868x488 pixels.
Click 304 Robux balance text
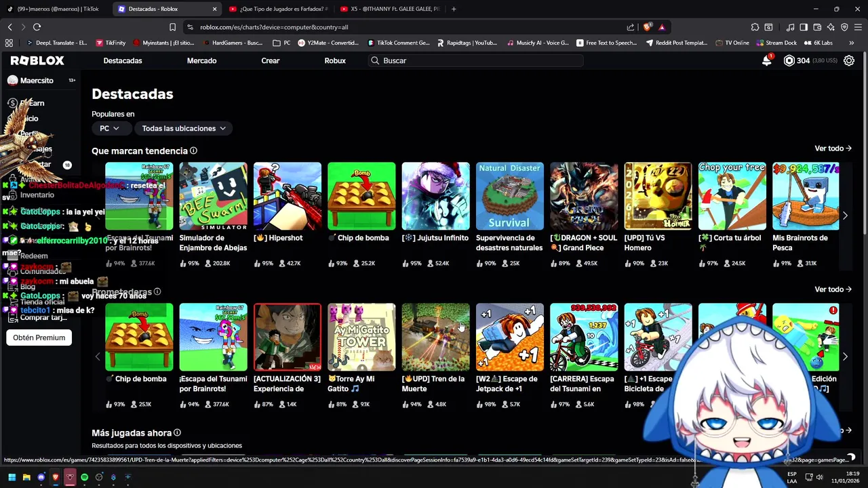click(x=803, y=60)
